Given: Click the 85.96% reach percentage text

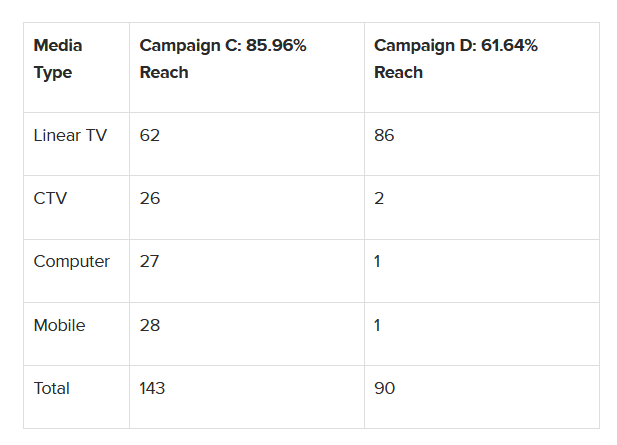Looking at the screenshot, I should (x=274, y=46).
